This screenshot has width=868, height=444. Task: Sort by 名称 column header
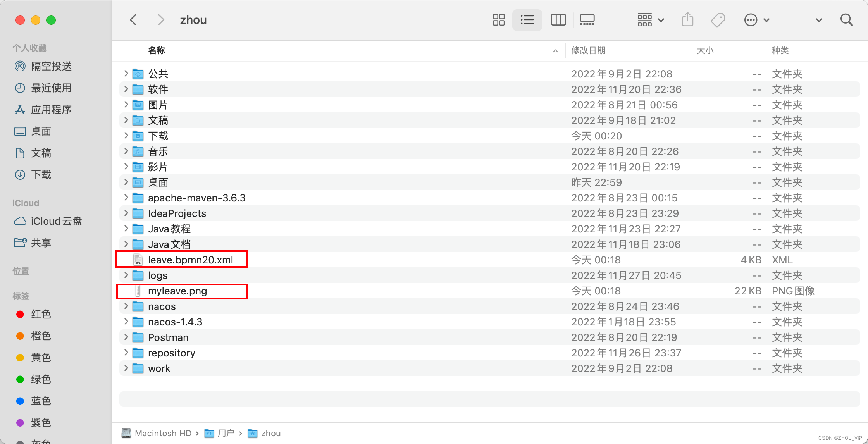(x=157, y=50)
